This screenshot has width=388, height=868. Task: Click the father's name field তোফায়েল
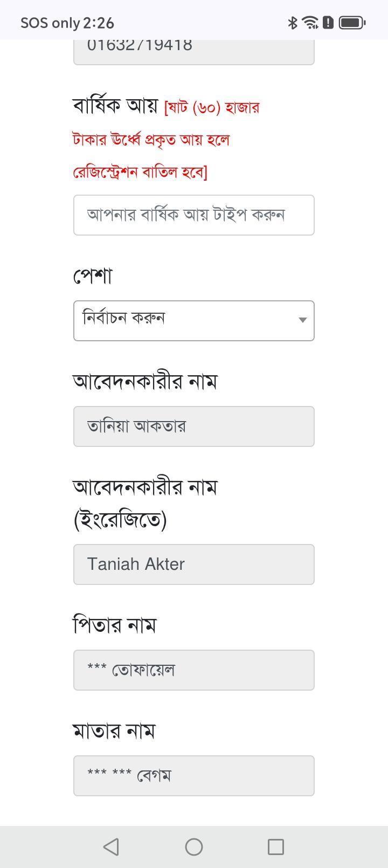[x=194, y=670]
